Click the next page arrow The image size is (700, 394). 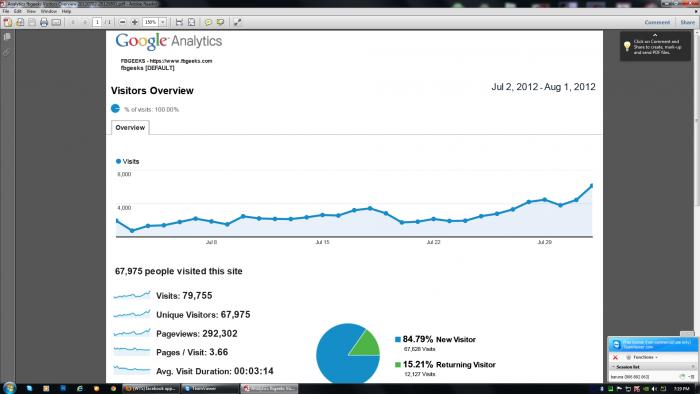coord(84,22)
